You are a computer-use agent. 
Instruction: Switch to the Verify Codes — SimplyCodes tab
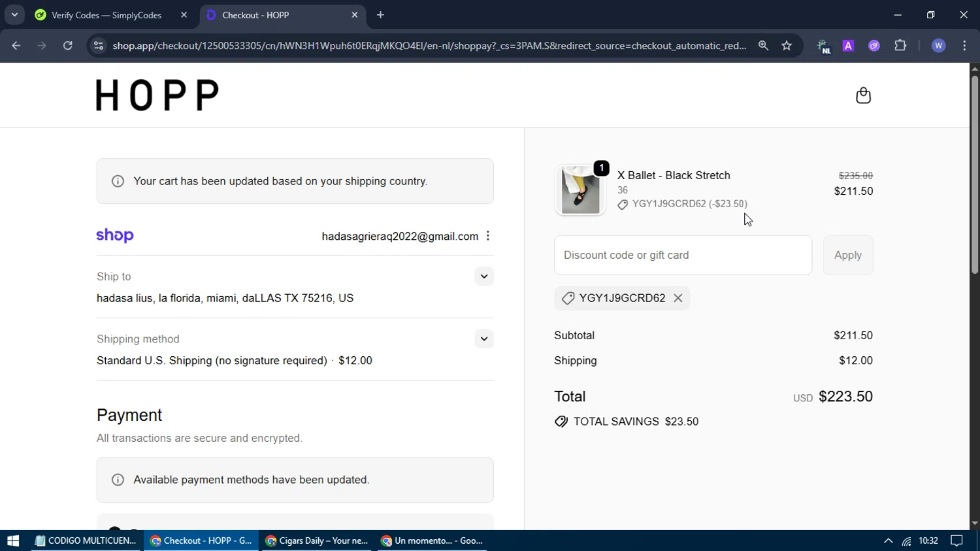pyautogui.click(x=106, y=15)
